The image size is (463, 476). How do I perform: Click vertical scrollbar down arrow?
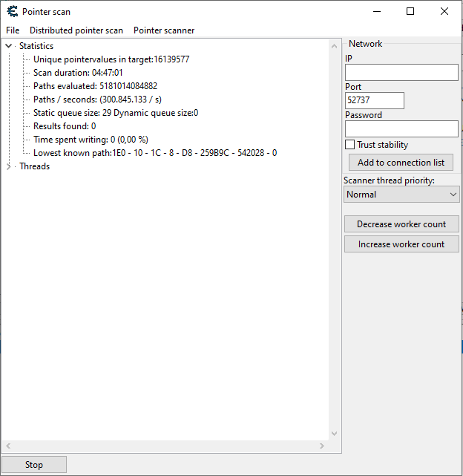(335, 434)
